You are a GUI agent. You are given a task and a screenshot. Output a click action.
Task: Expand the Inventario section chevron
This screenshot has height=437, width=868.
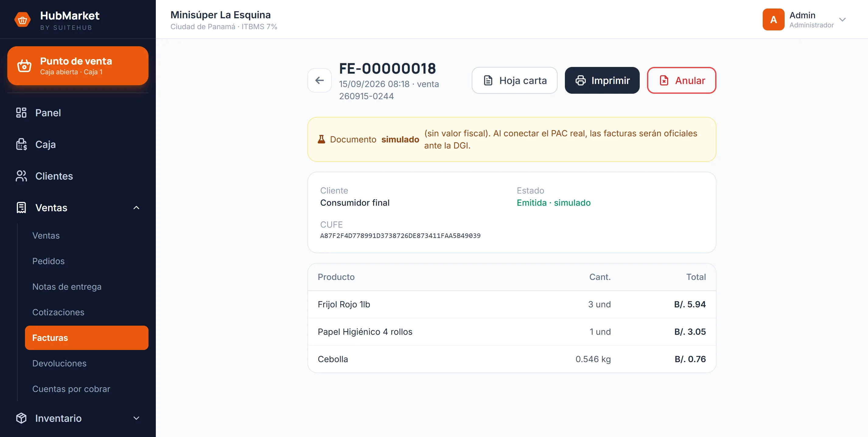[x=136, y=418]
